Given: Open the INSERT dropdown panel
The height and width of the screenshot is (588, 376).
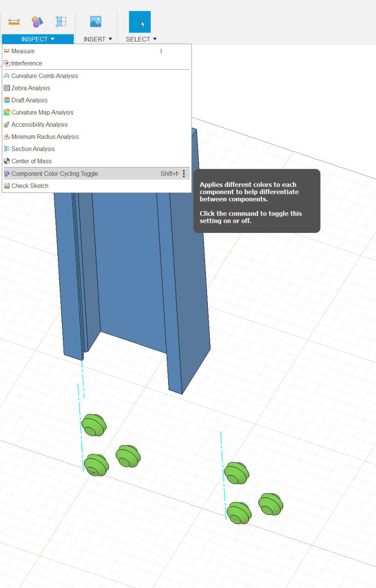Looking at the screenshot, I should (98, 39).
